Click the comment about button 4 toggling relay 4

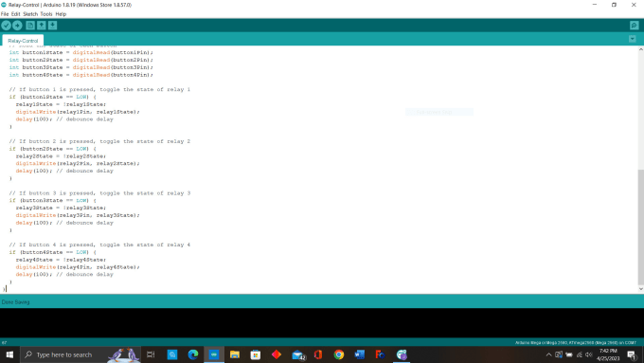pyautogui.click(x=99, y=245)
